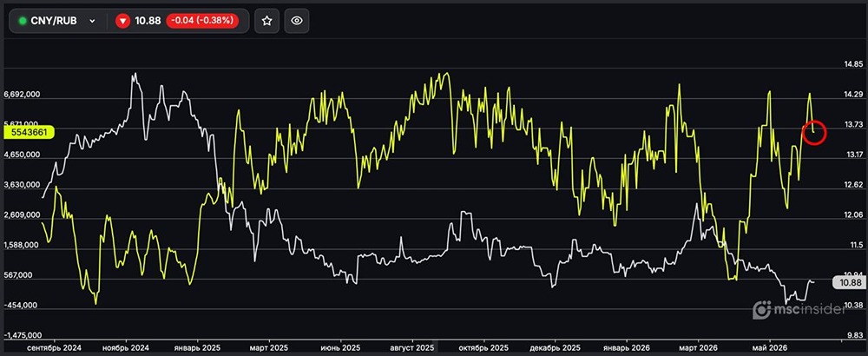Add CNY/RUB to favorites with star icon
Screen dimensions: 868x356
click(x=266, y=21)
